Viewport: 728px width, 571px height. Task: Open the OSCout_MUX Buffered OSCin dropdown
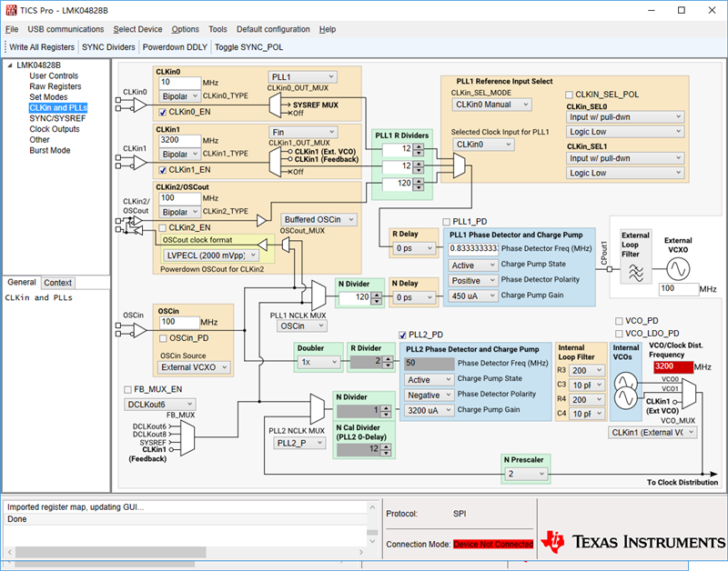coord(319,219)
